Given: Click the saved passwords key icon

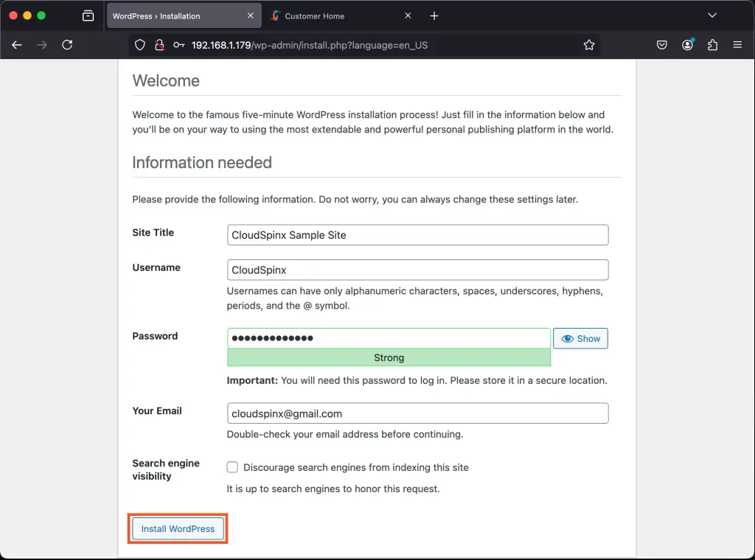Looking at the screenshot, I should [x=178, y=45].
